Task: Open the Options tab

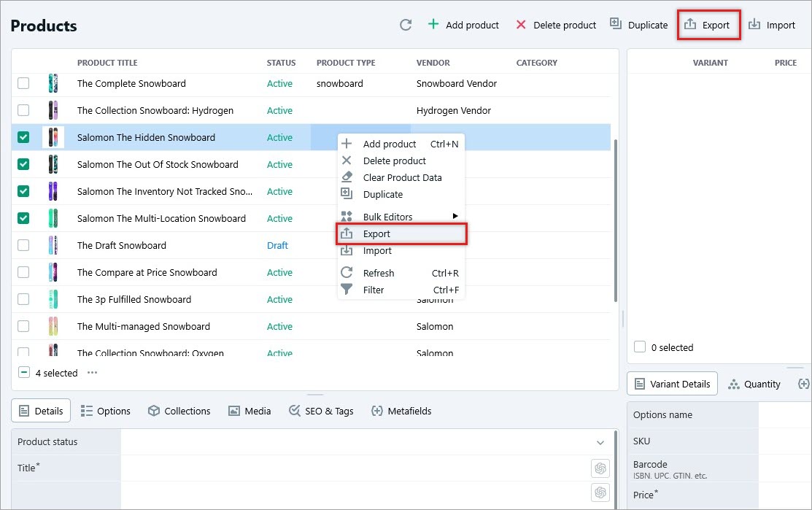Action: pyautogui.click(x=106, y=411)
